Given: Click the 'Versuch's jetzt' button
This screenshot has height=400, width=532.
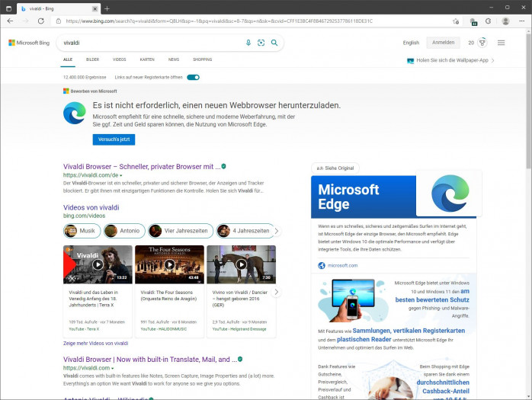Looking at the screenshot, I should tap(114, 139).
